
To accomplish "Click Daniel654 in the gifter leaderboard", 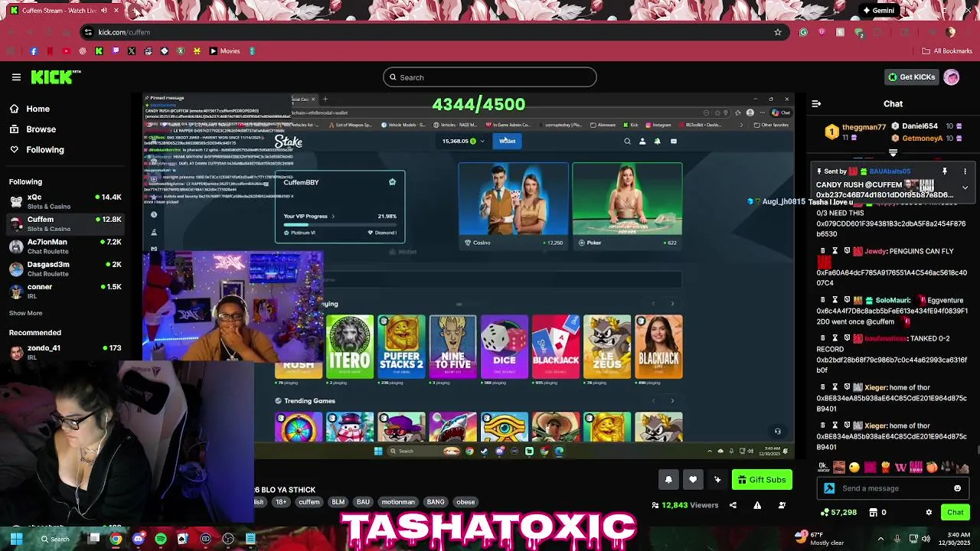I will (920, 126).
